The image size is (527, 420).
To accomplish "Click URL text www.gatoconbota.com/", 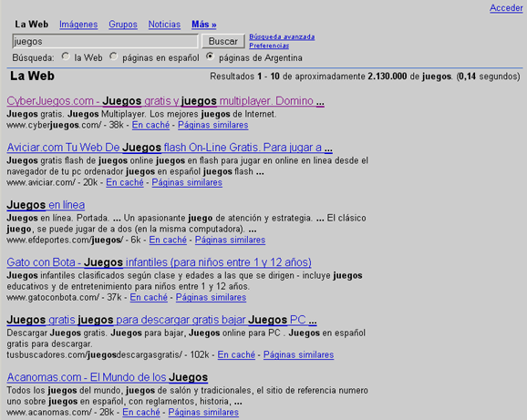I will point(53,297).
